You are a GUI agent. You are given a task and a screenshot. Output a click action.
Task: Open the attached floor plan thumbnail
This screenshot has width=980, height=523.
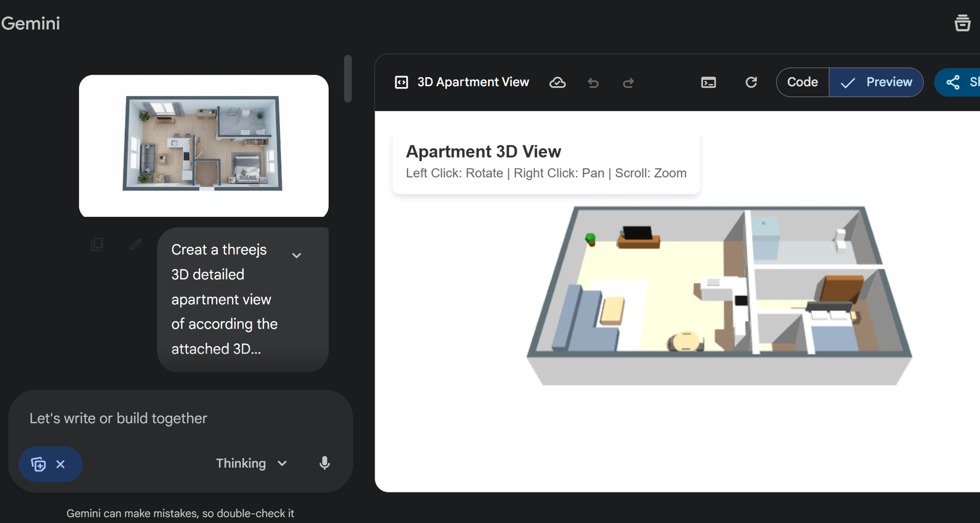coord(203,145)
